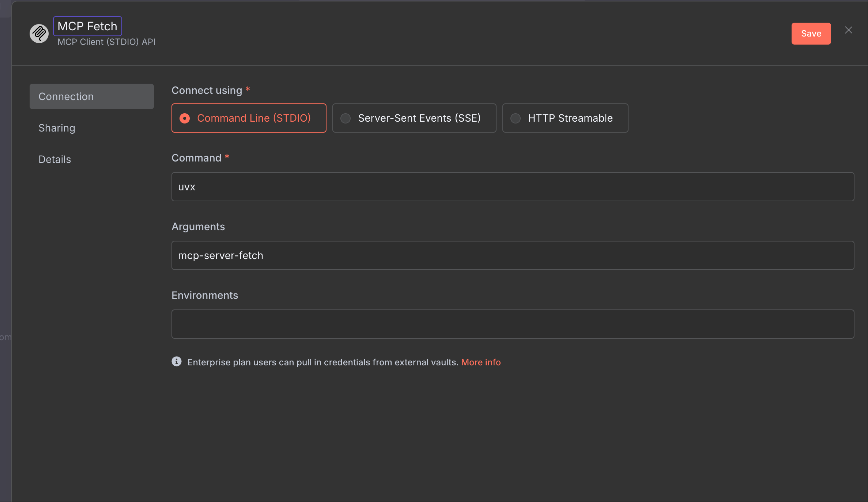Click the empty Environments input field
The height and width of the screenshot is (502, 868).
(513, 324)
